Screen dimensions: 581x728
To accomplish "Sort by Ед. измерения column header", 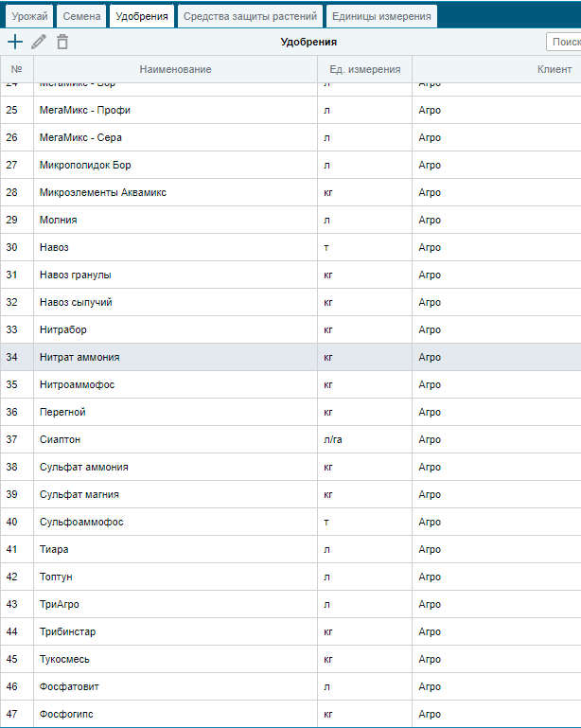I will coord(364,69).
